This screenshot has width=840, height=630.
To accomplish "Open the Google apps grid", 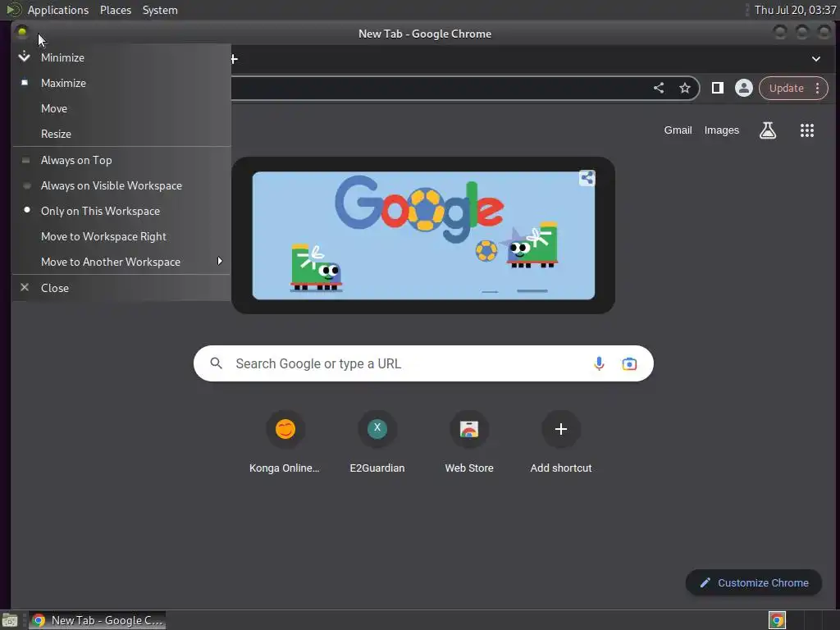I will tap(807, 130).
